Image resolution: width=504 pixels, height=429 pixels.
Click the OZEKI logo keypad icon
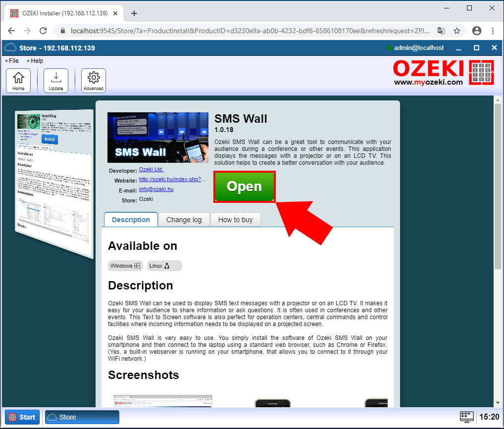[x=481, y=72]
